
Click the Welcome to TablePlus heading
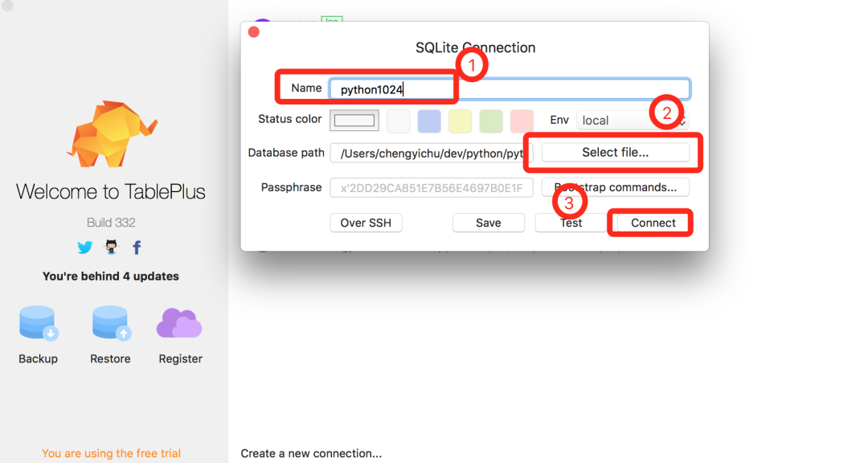click(111, 191)
